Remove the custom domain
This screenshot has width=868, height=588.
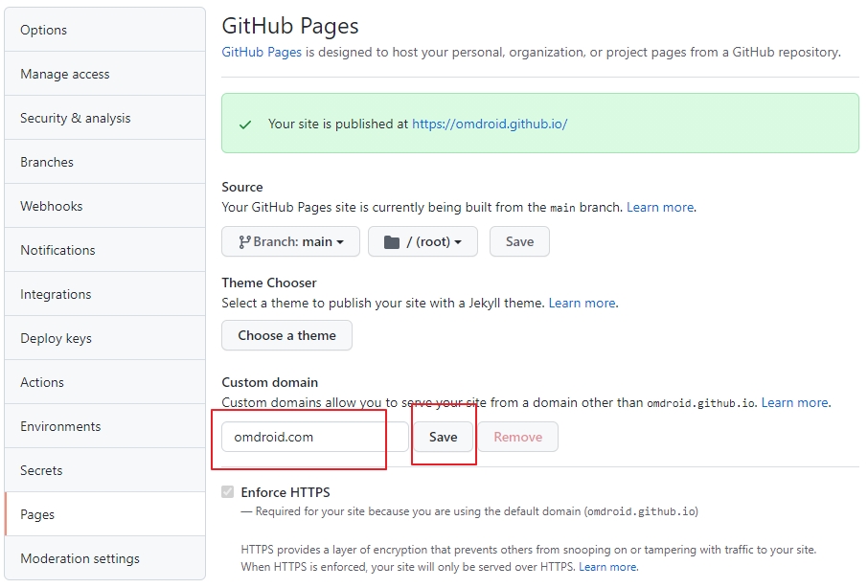point(518,437)
